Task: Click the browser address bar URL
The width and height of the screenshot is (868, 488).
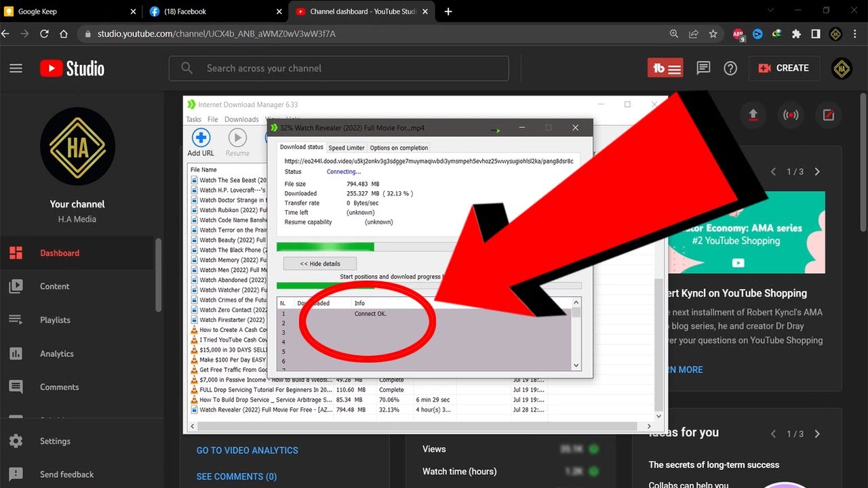Action: coord(216,34)
